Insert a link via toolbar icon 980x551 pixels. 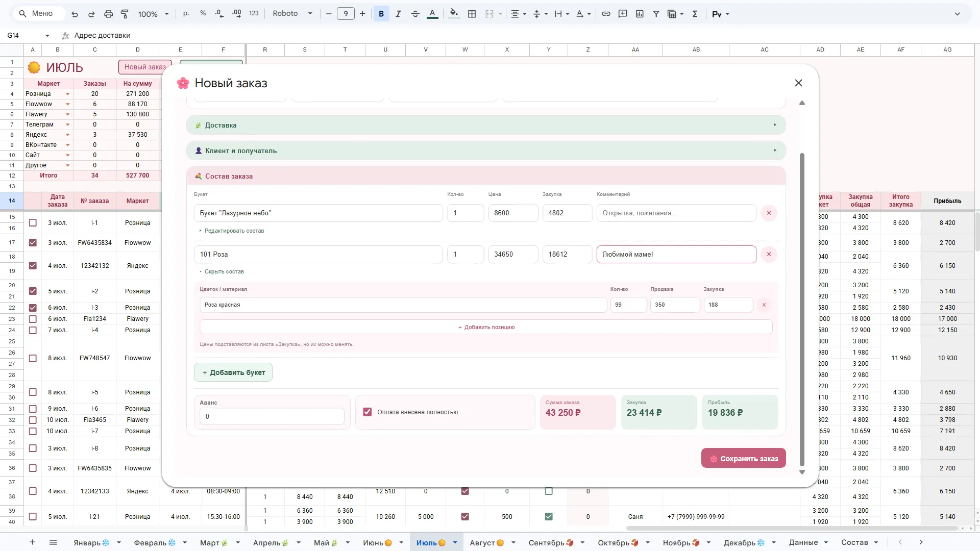click(x=606, y=14)
